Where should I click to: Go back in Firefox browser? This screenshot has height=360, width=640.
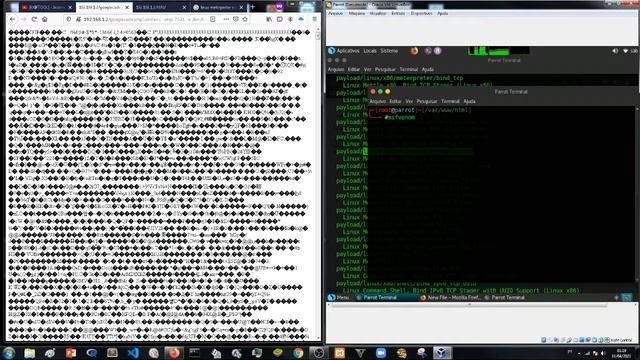[13, 19]
